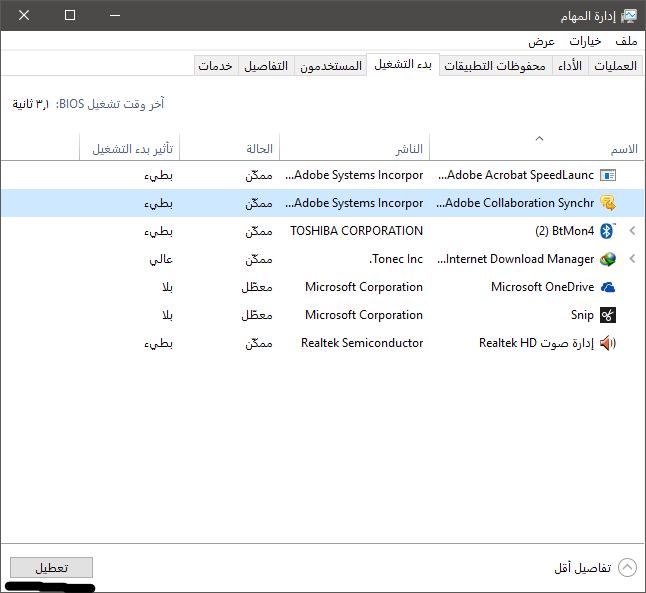Select the 'BtMon4 (2)' entry name

(x=564, y=231)
